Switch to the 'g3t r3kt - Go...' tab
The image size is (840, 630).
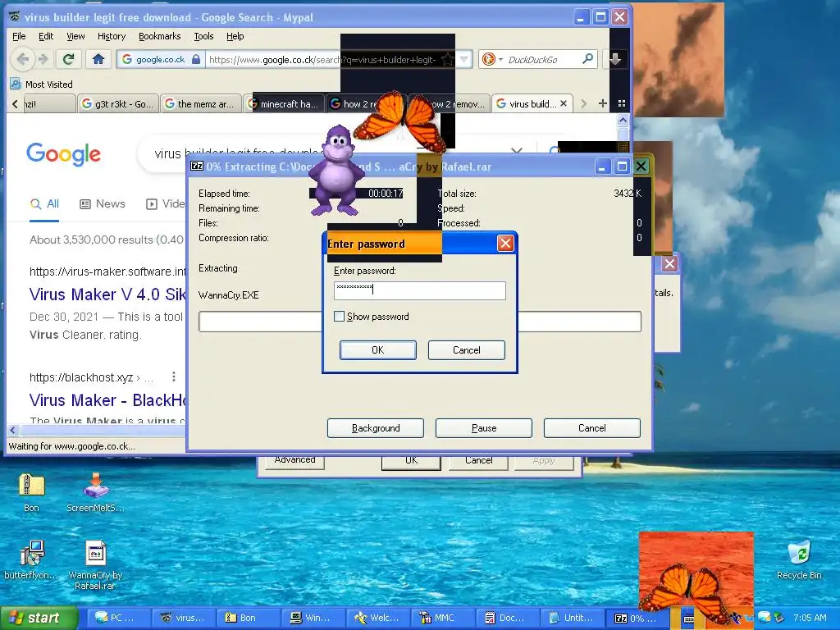click(118, 103)
